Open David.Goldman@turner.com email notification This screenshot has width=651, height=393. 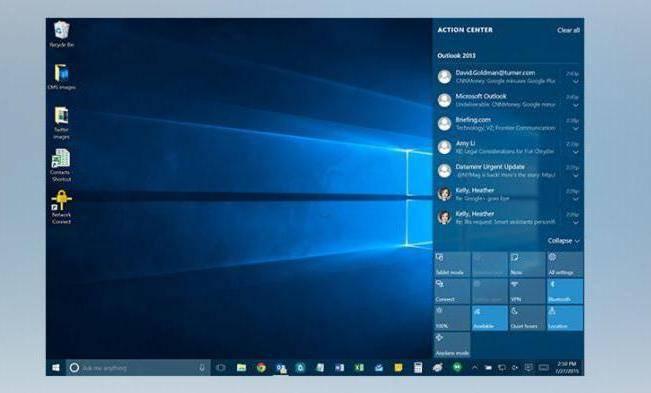pyautogui.click(x=508, y=77)
